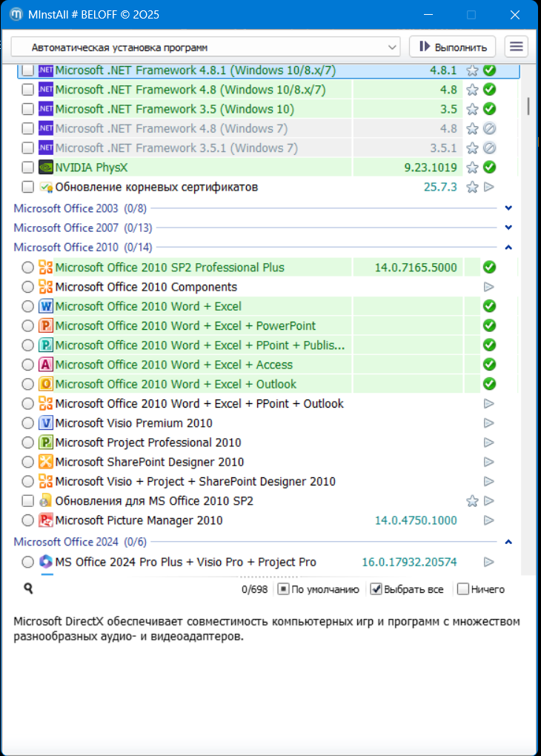
Task: Click the Выполнить button
Action: (452, 47)
